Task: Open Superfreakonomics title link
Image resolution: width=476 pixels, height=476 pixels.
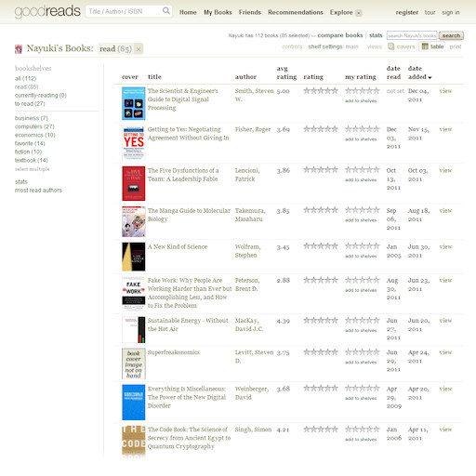Action: tap(174, 352)
